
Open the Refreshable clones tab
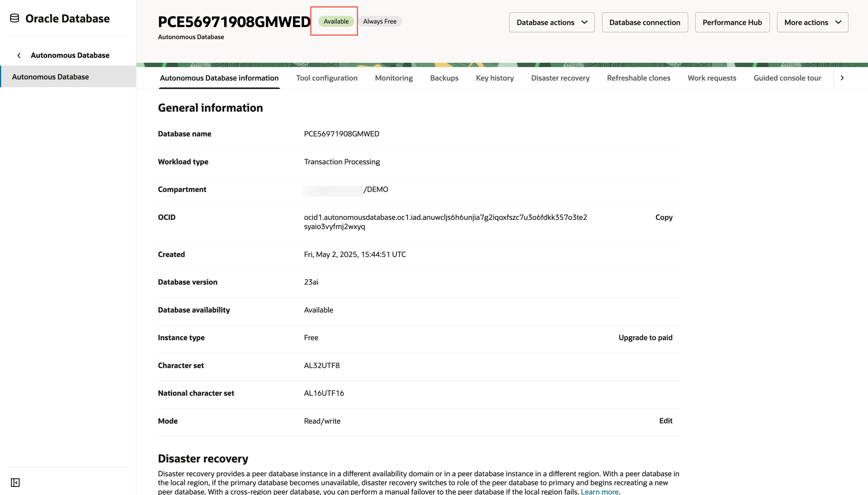pyautogui.click(x=638, y=78)
